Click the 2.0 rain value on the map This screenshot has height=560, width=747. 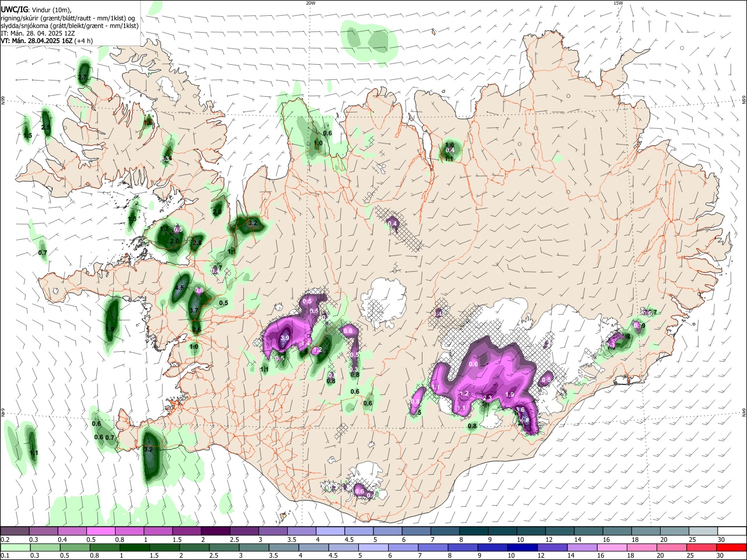point(174,241)
